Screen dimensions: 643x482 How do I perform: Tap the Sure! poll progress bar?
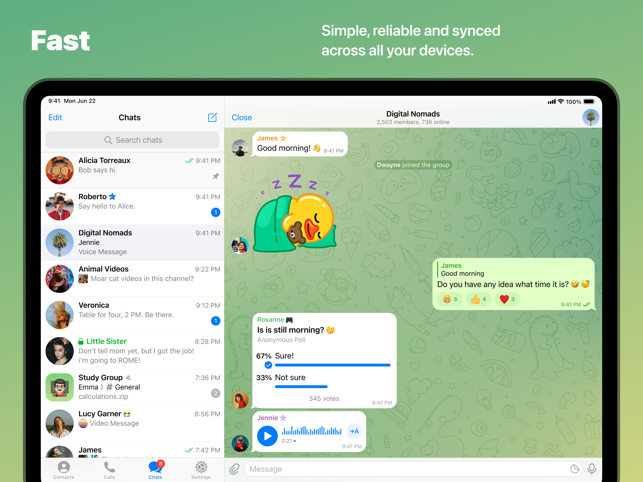[333, 365]
